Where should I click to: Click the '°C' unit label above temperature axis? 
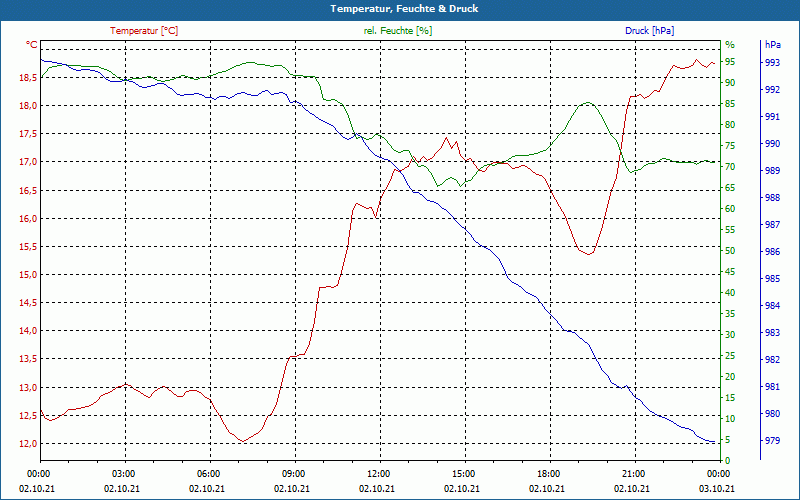click(32, 45)
